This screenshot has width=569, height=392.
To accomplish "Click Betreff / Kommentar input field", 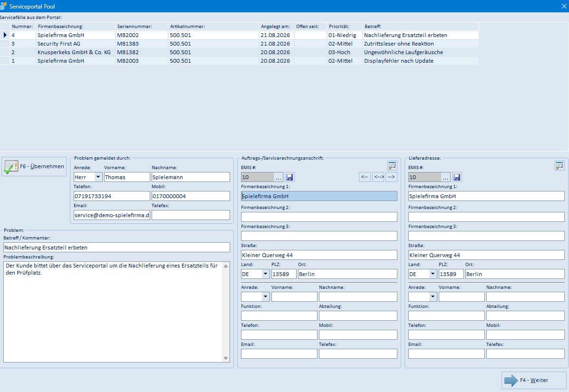I will tap(116, 247).
